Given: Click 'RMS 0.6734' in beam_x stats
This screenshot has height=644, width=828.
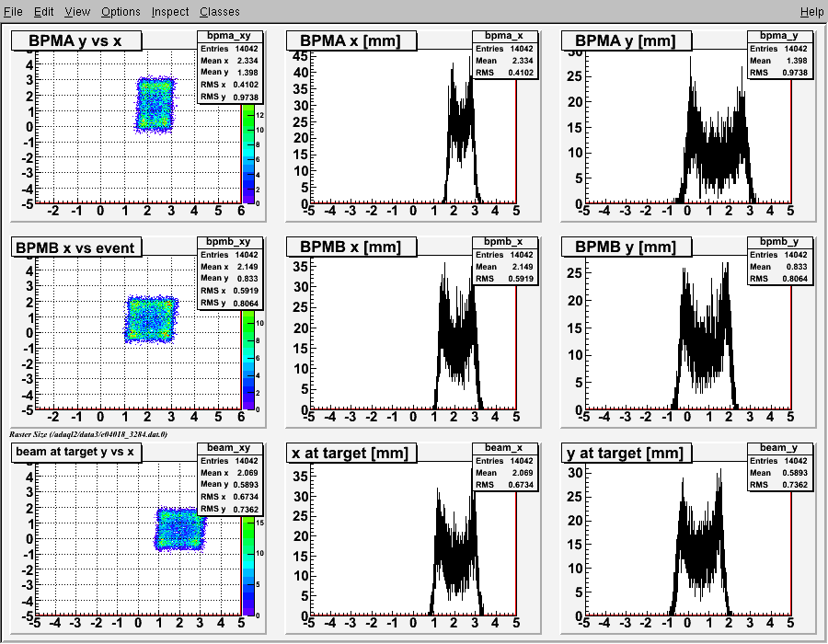Looking at the screenshot, I should 504,485.
